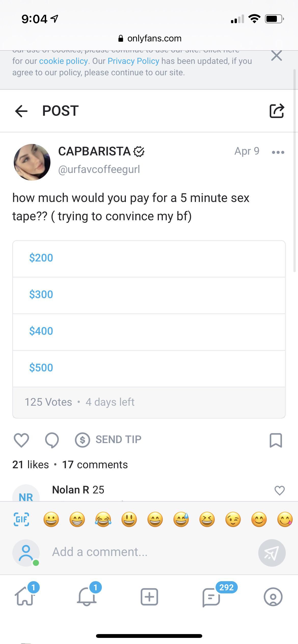
Task: Select the $300 poll option
Action: click(x=149, y=295)
